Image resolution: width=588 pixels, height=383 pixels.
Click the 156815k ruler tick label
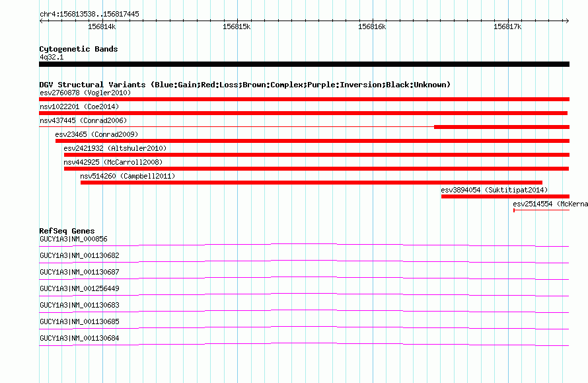[x=237, y=26]
